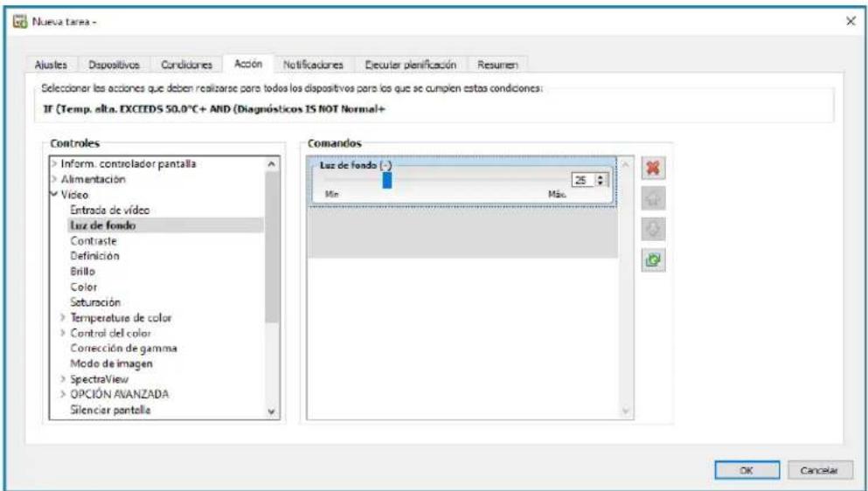Expand the Alimentación tree node
Image resolution: width=868 pixels, height=491 pixels.
click(54, 179)
